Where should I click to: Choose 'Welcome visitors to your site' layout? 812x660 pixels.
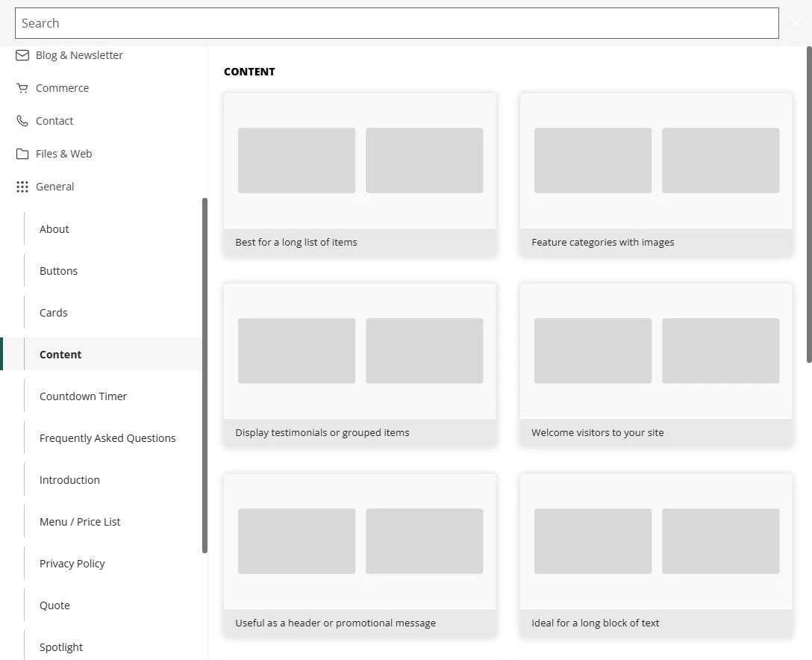tap(656, 364)
